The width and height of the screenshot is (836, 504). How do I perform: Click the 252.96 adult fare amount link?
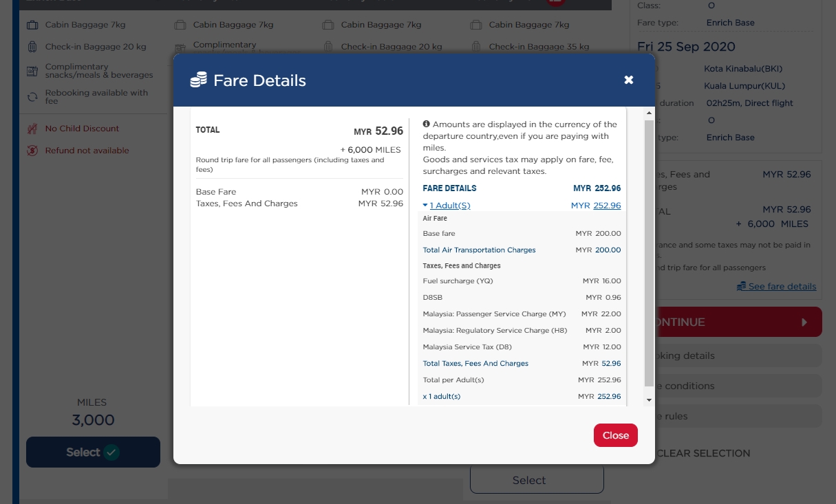click(607, 206)
